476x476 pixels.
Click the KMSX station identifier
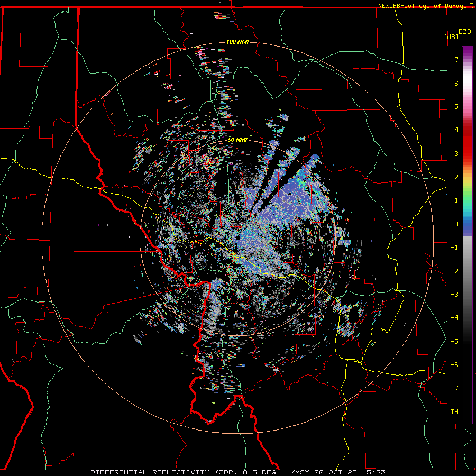click(301, 472)
